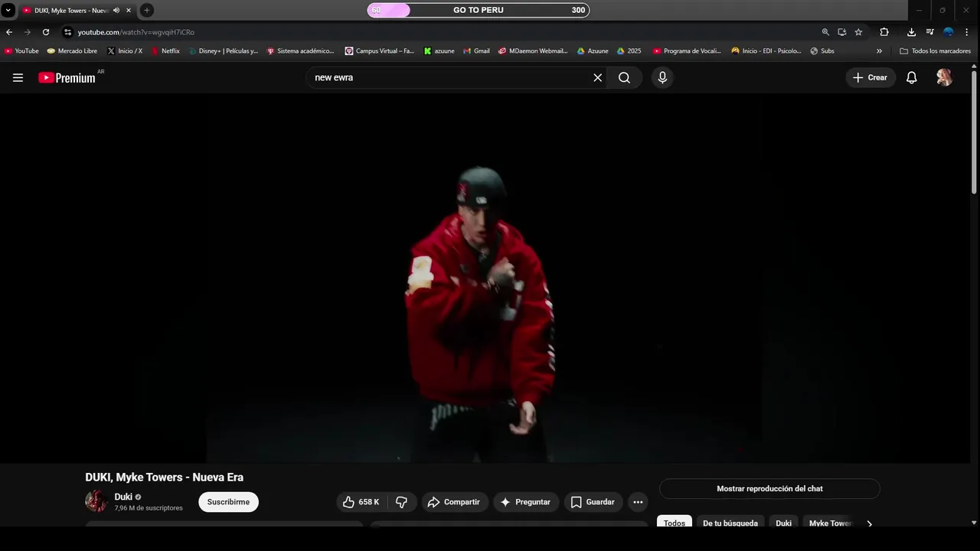Open media controls icon in toolbar
Viewport: 980px width, 551px height.
tap(929, 32)
